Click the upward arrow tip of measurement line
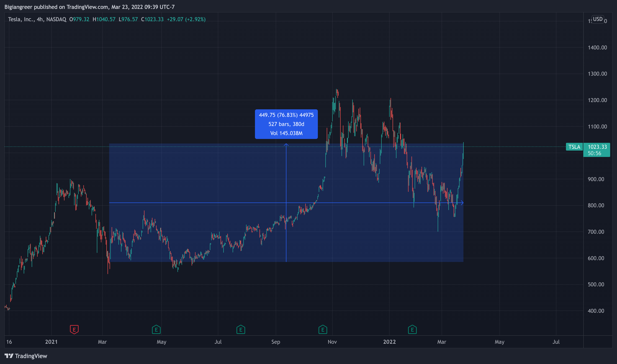 (286, 145)
